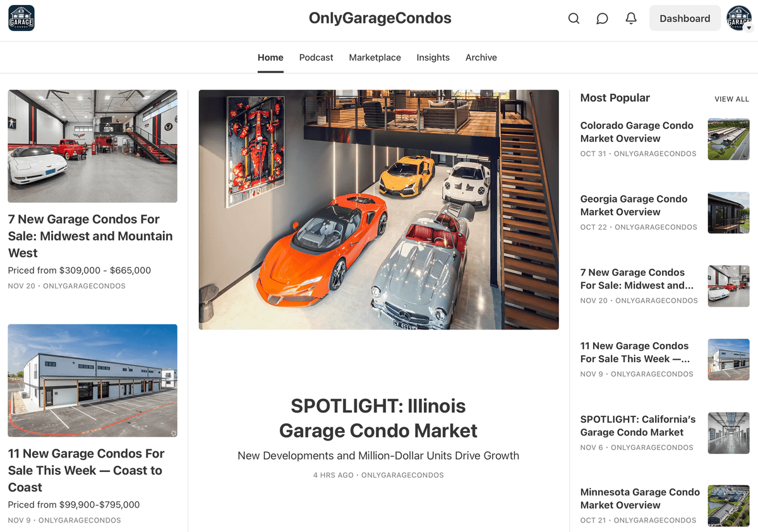Image resolution: width=758 pixels, height=532 pixels.
Task: Open the notifications bell icon
Action: (631, 18)
